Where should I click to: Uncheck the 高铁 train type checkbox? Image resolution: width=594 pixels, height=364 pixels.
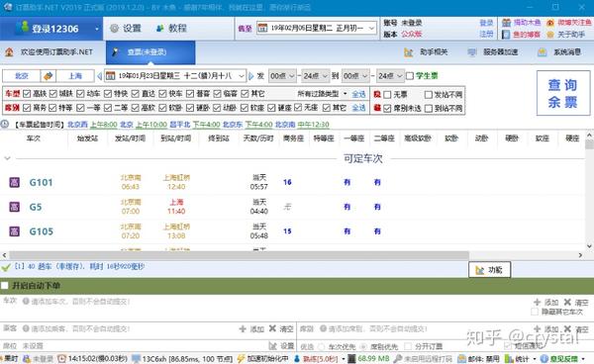(x=27, y=94)
